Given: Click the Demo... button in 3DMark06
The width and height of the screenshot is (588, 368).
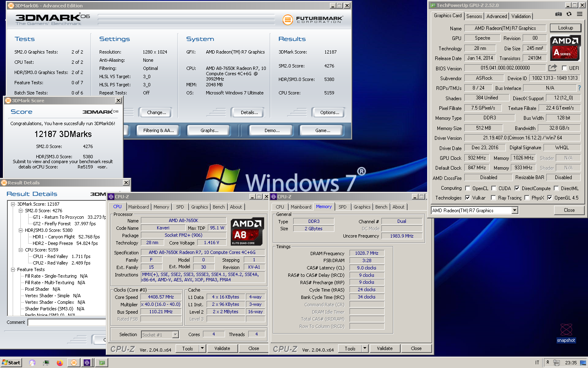Looking at the screenshot, I should click(x=272, y=130).
